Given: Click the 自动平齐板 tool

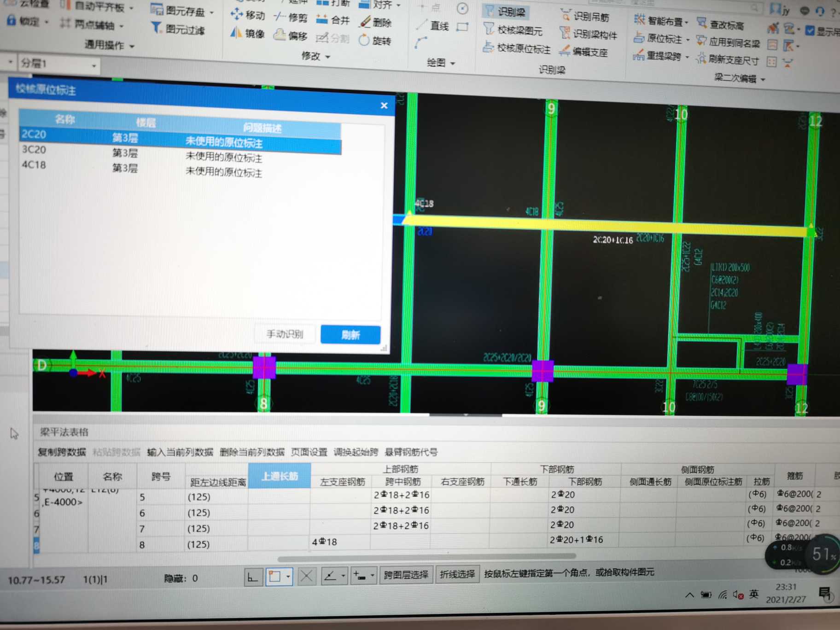Looking at the screenshot, I should coord(95,6).
